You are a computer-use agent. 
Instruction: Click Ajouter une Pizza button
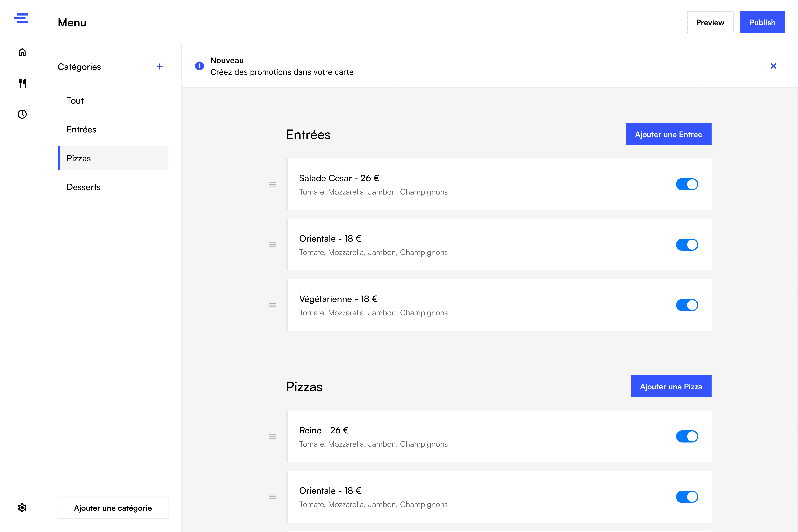tap(671, 386)
